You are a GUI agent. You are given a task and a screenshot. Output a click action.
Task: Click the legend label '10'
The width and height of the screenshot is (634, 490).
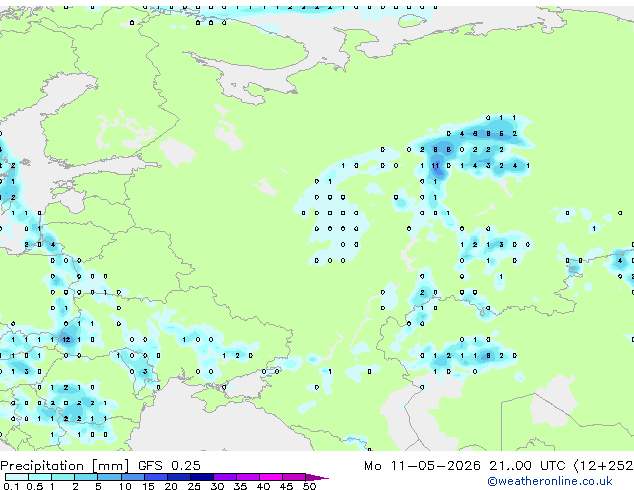(x=125, y=486)
